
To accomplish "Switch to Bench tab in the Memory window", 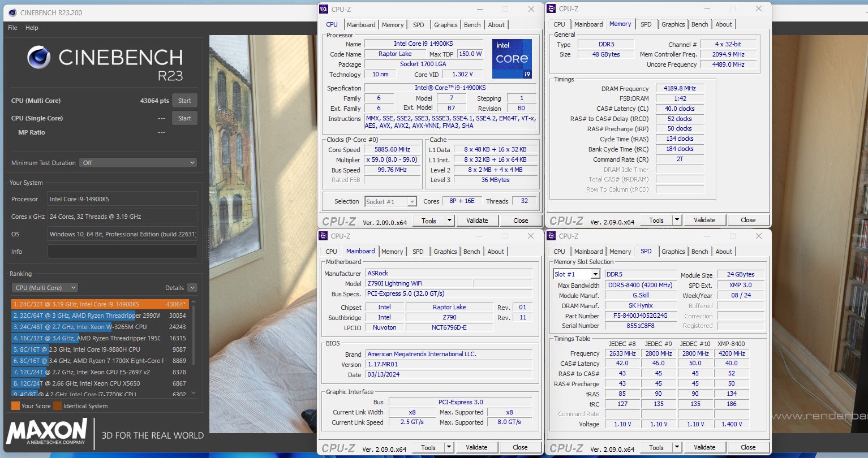I will (x=699, y=24).
